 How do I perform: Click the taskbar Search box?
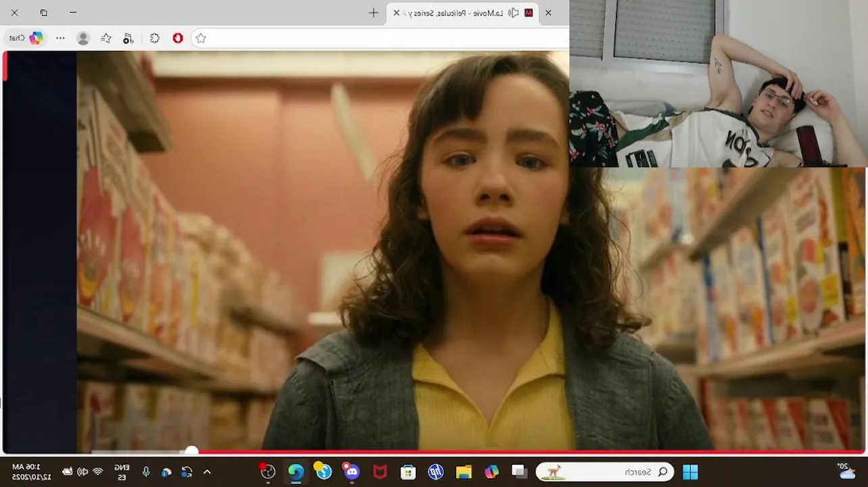pos(606,471)
